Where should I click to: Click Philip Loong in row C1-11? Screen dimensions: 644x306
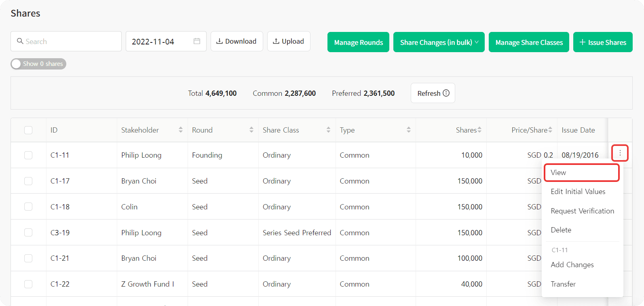(141, 155)
